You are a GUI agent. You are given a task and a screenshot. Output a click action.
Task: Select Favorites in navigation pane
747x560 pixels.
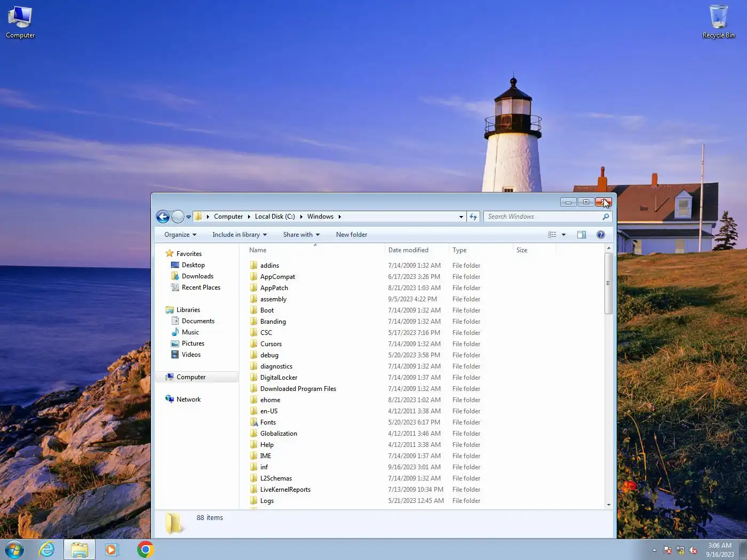[x=189, y=254]
